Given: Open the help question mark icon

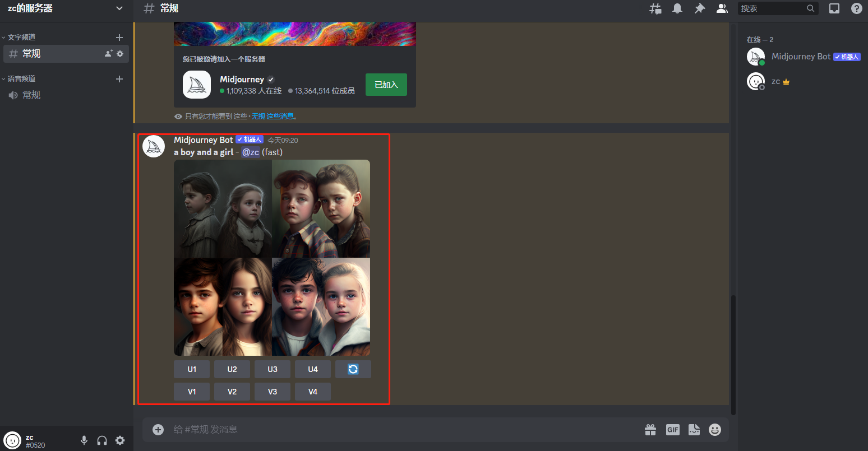Looking at the screenshot, I should pos(857,8).
